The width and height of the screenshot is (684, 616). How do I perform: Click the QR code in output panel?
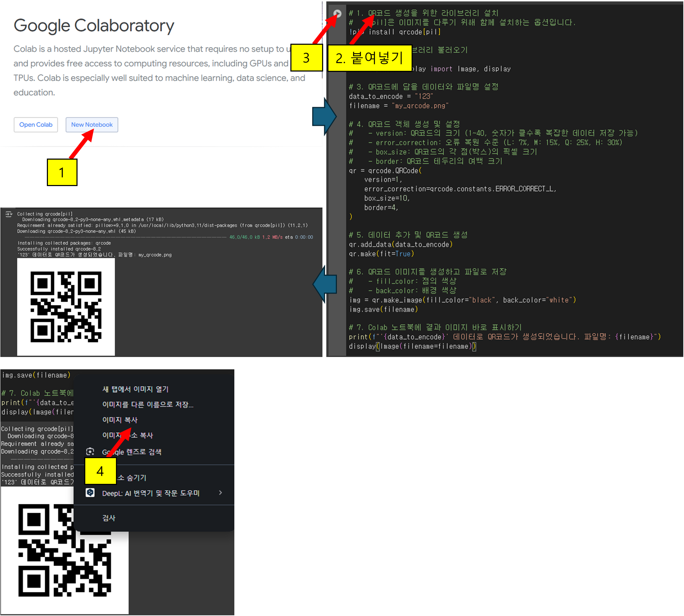66,307
